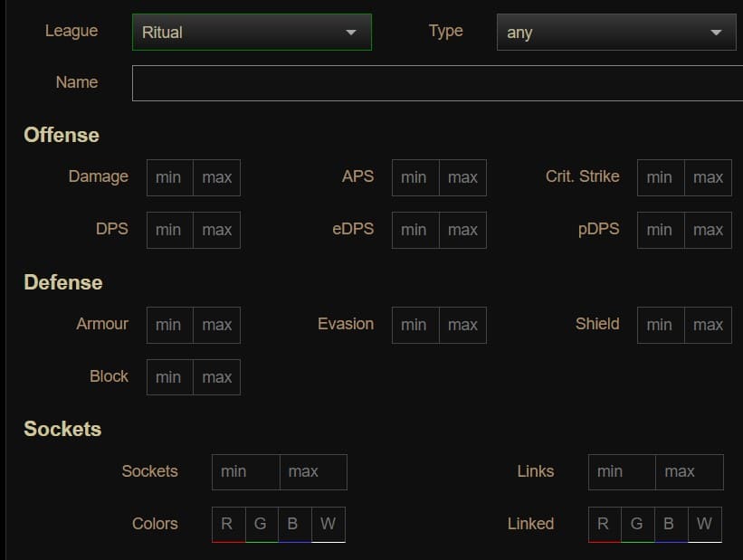The width and height of the screenshot is (743, 560).
Task: Click the Armour min input field
Action: 169,325
